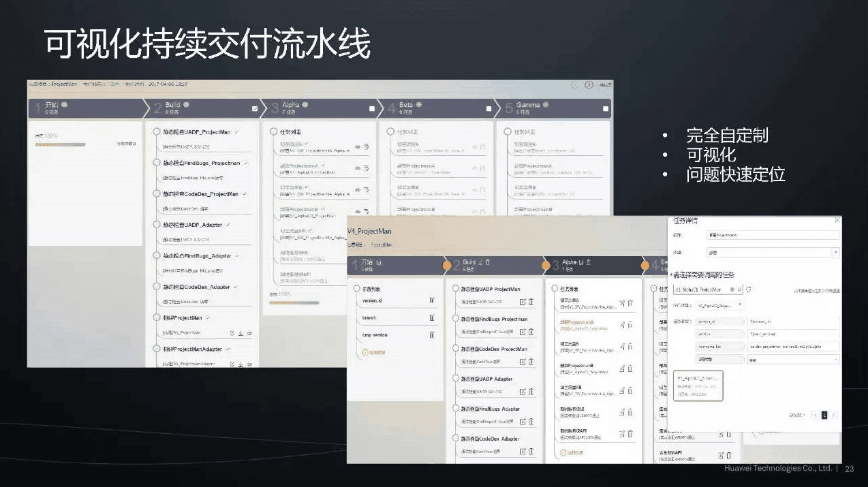Expand 静态检查CodeDex_ProjectMan task chevron in back window
This screenshot has height=487, width=868.
(x=244, y=193)
